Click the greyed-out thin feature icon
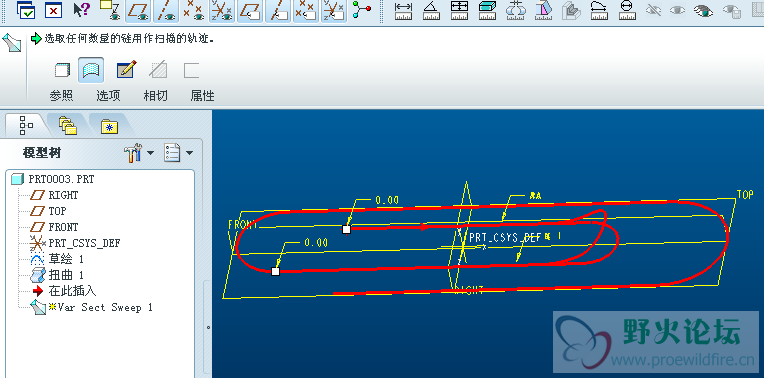 click(191, 71)
